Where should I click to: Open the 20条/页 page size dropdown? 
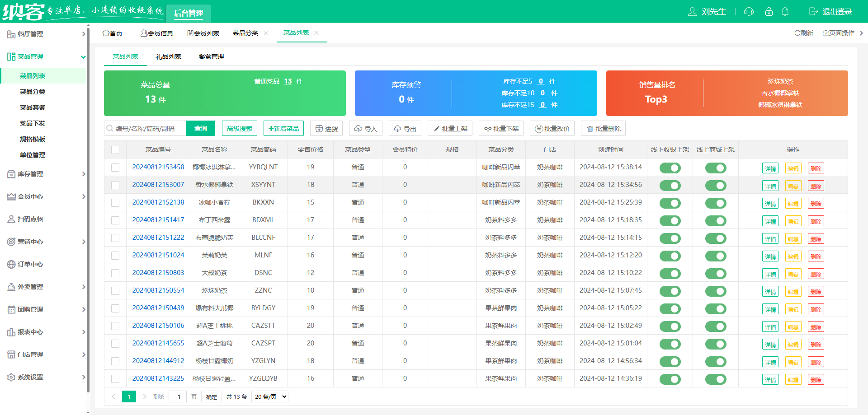[x=269, y=396]
